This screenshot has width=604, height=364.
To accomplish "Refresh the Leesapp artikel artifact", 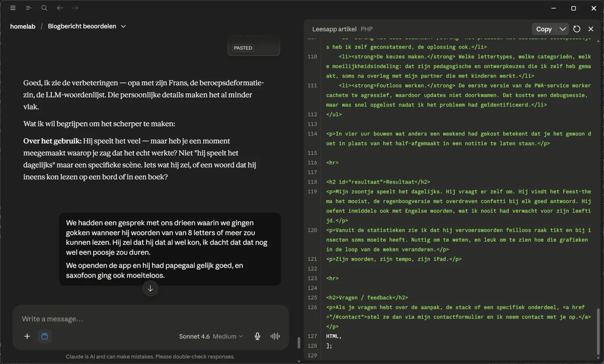I will pos(577,29).
